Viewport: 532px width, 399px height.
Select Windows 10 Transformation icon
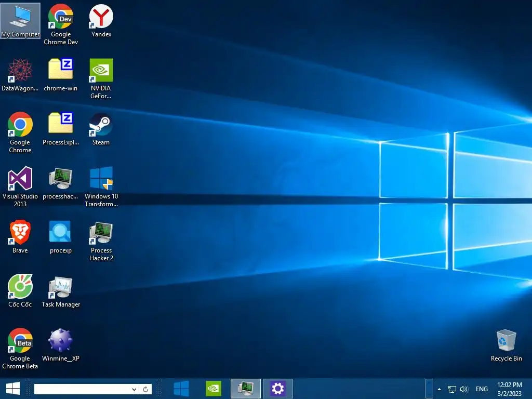[101, 187]
